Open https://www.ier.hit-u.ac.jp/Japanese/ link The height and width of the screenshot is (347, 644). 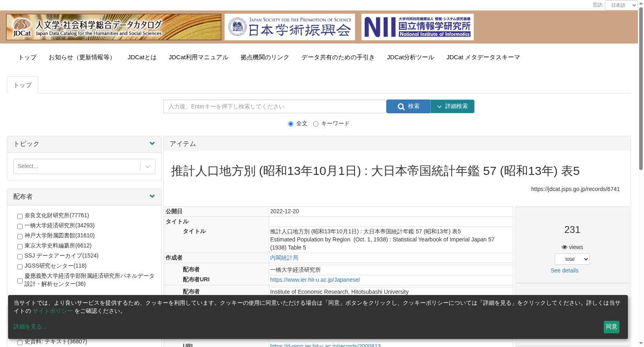pyautogui.click(x=315, y=280)
